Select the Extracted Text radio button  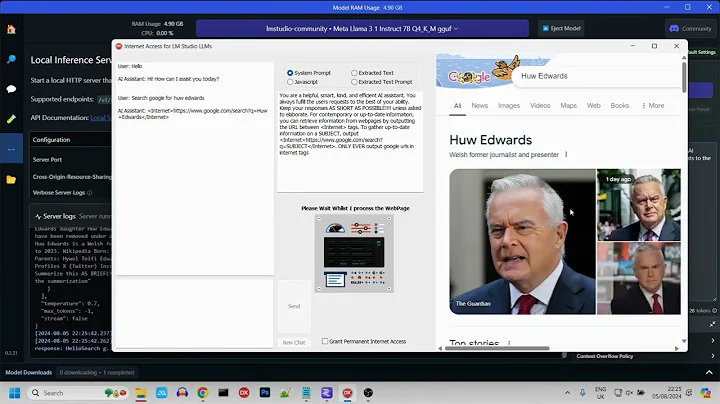pyautogui.click(x=354, y=73)
